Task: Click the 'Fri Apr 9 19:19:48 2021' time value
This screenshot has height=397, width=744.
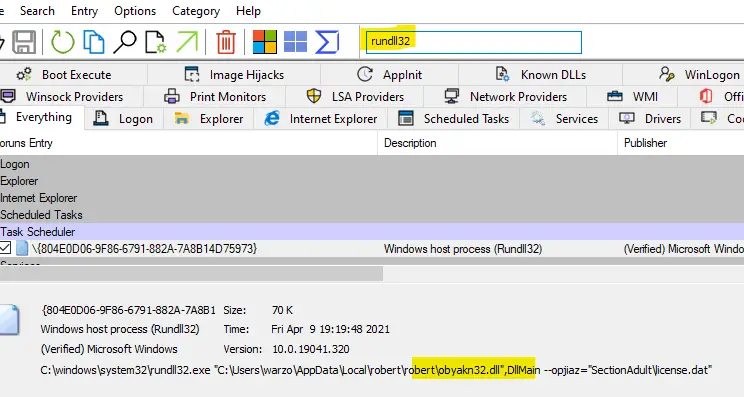Action: pyautogui.click(x=330, y=329)
